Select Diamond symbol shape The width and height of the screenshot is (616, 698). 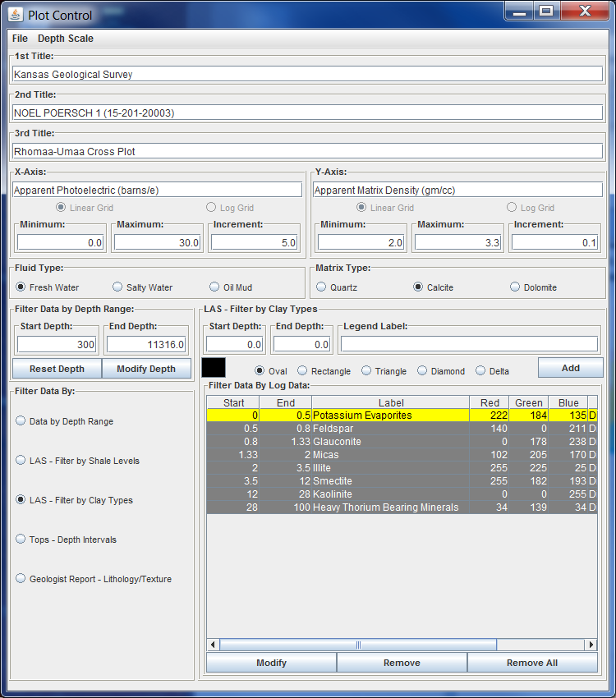[x=441, y=371]
